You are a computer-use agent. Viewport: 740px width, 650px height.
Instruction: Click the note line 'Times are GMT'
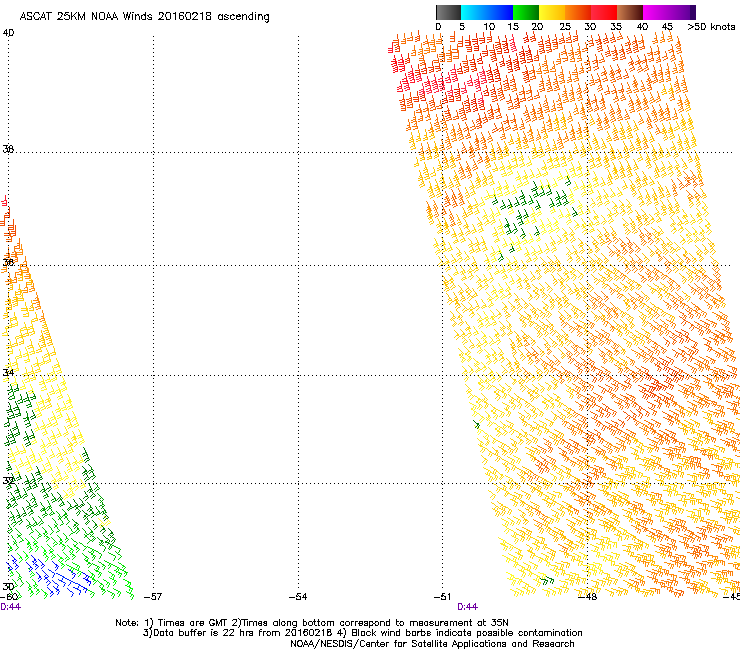192,623
